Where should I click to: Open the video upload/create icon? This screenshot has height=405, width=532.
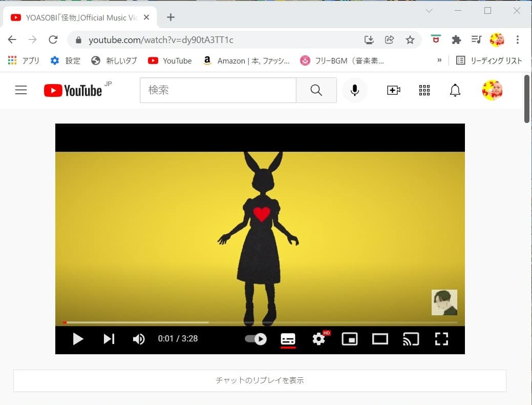click(393, 90)
